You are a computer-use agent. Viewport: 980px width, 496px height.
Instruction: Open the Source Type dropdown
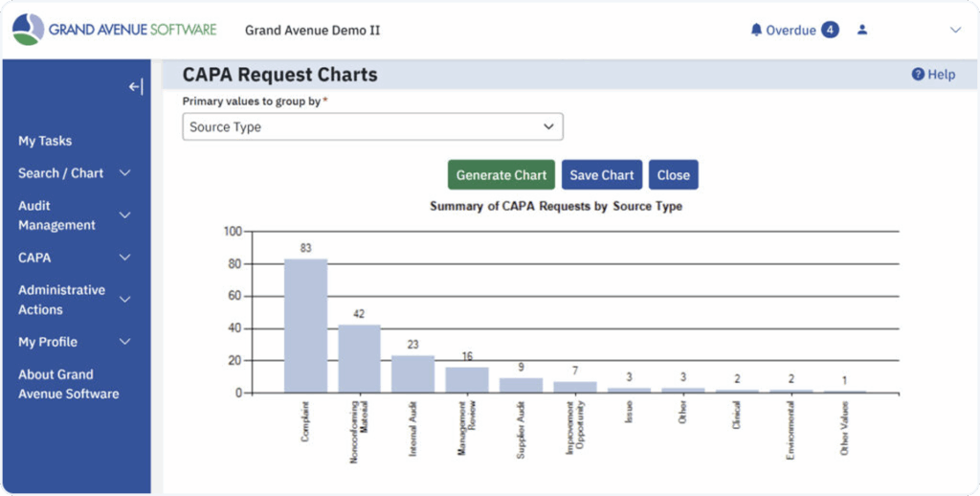pos(372,126)
